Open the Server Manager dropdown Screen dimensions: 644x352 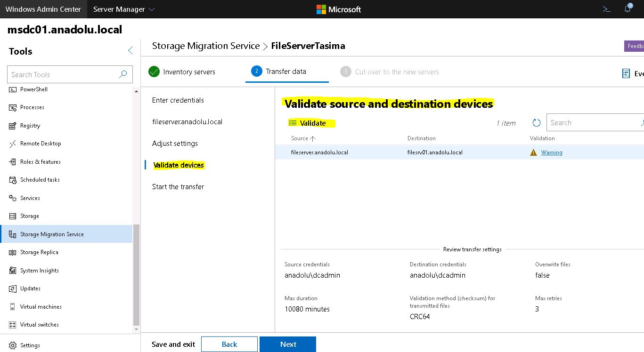coord(124,9)
